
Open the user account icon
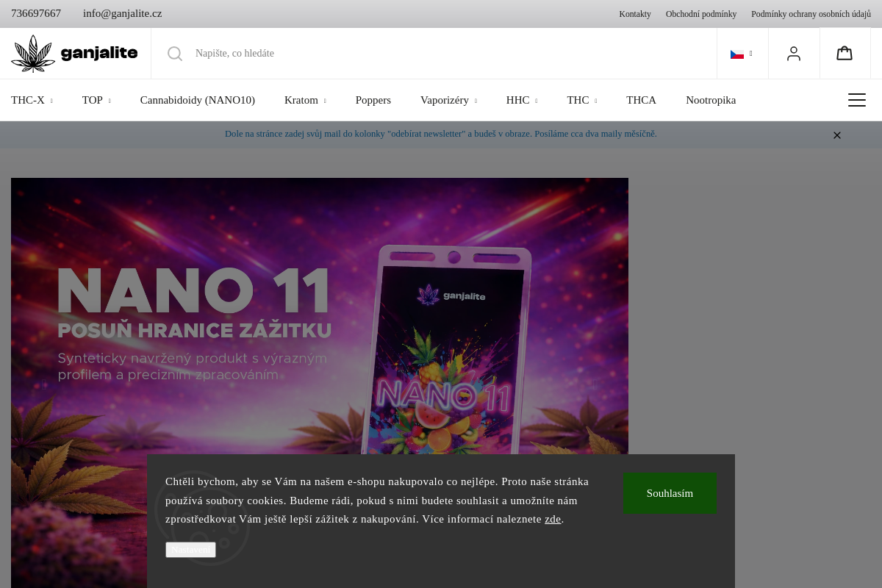794,54
